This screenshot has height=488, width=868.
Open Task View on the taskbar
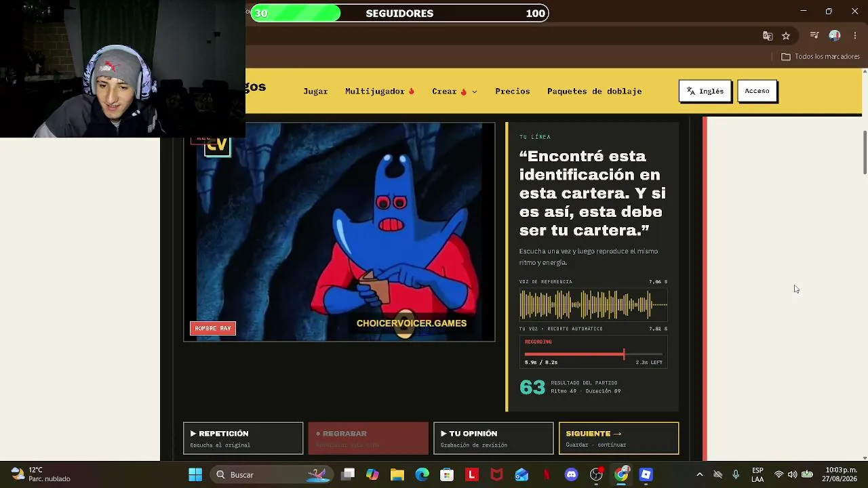point(348,474)
